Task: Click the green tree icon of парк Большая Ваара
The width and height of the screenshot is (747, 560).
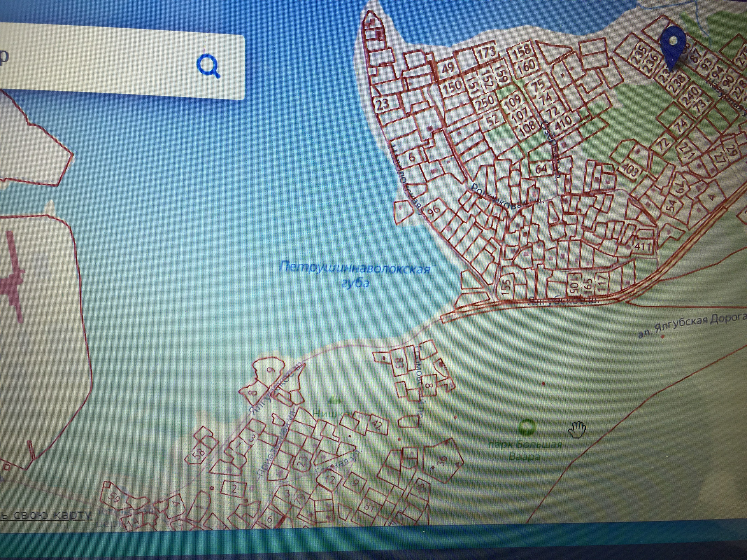Action: 526,427
